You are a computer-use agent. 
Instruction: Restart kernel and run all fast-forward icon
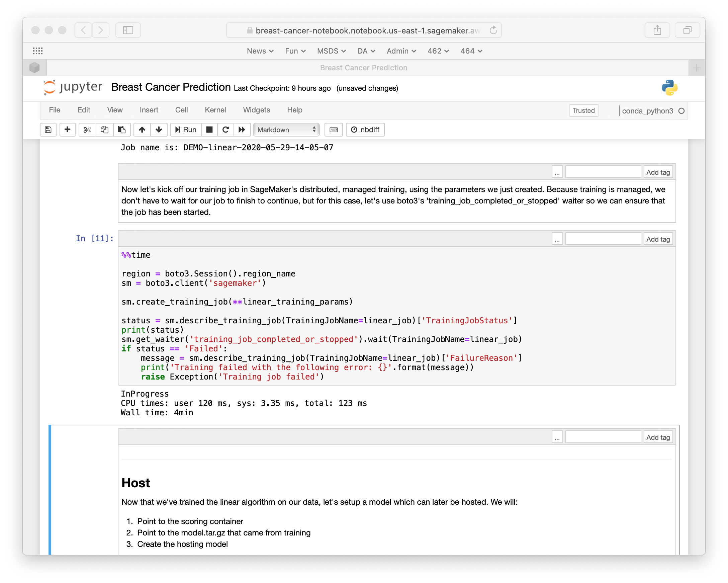click(242, 130)
